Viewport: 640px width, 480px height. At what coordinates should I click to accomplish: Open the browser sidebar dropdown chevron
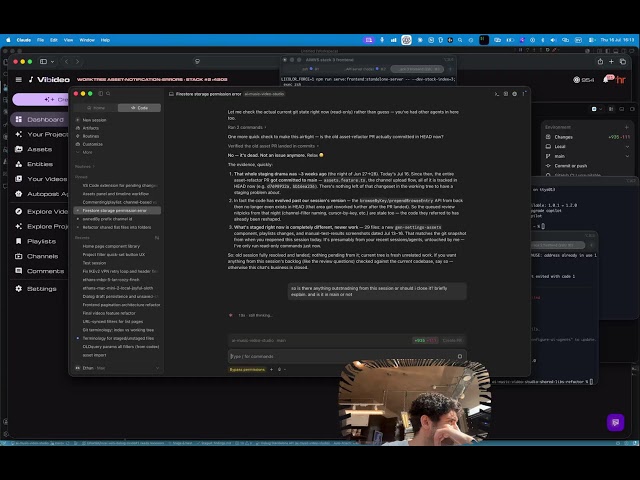click(52, 62)
